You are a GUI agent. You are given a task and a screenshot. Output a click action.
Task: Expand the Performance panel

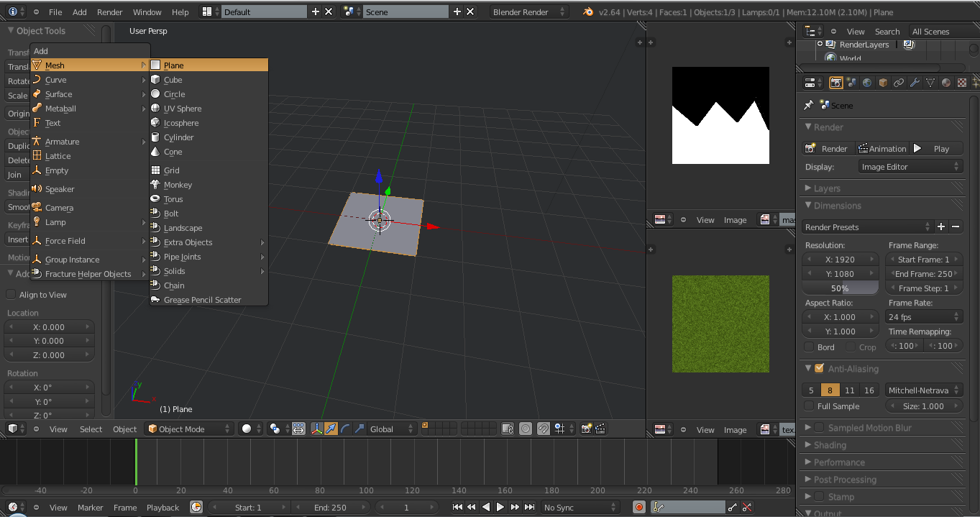[839, 462]
